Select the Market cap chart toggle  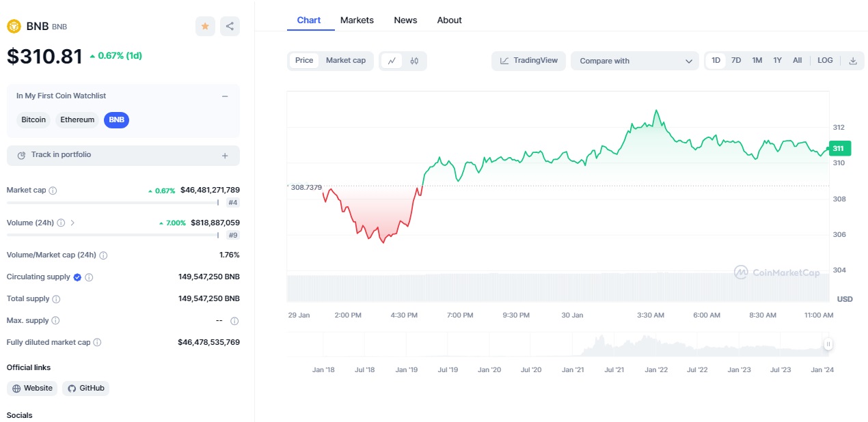tap(346, 61)
